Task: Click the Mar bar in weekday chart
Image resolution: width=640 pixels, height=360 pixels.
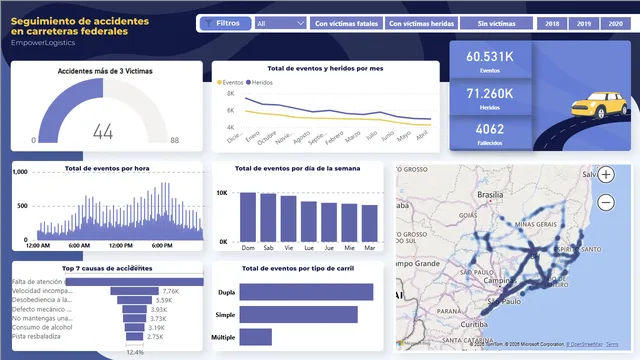Action: (369, 223)
